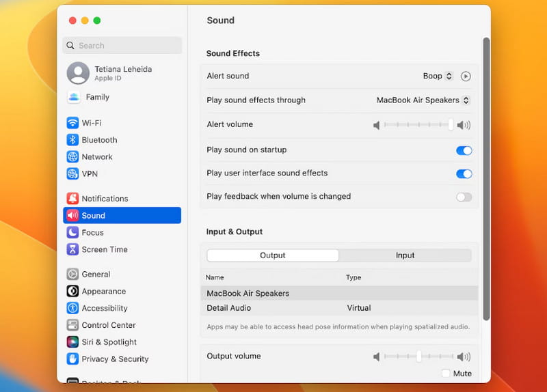
Task: Open the Boop alert sound dropdown
Action: (x=438, y=76)
